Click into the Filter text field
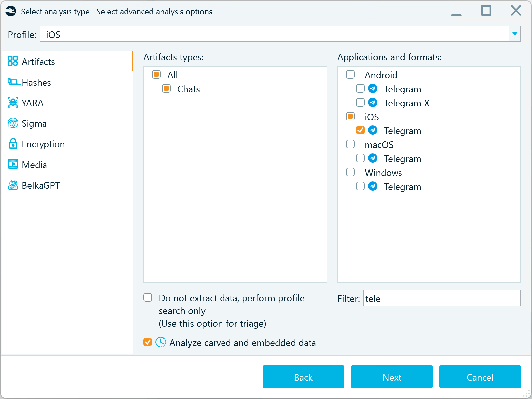The height and width of the screenshot is (399, 532). pos(442,298)
